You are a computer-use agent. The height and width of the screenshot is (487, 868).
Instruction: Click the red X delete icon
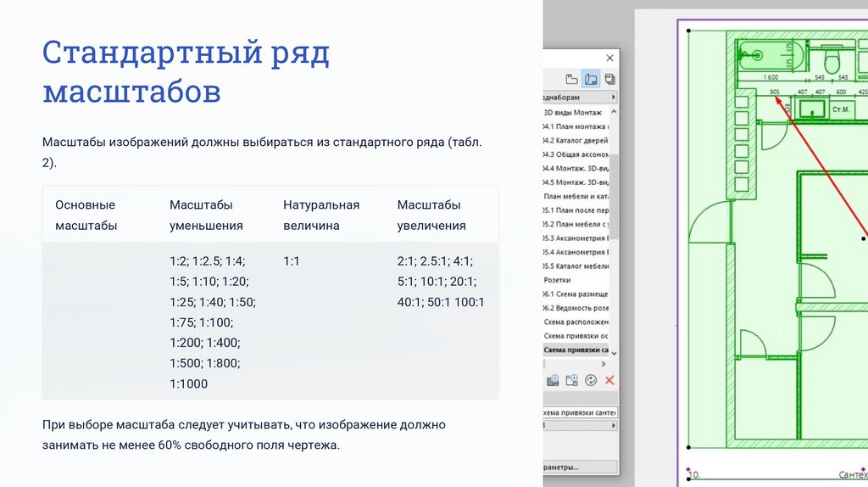pyautogui.click(x=609, y=380)
